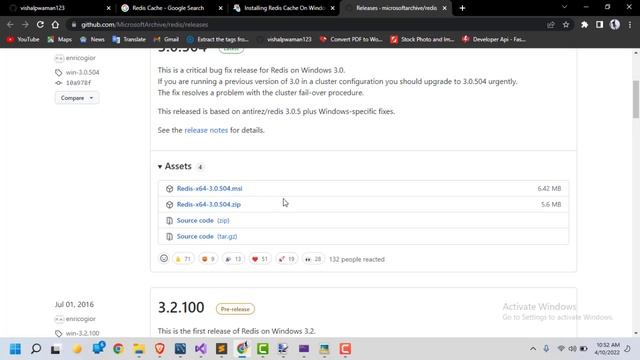The image size is (640, 360).
Task: Open Windows taskbar search
Action: [x=36, y=349]
